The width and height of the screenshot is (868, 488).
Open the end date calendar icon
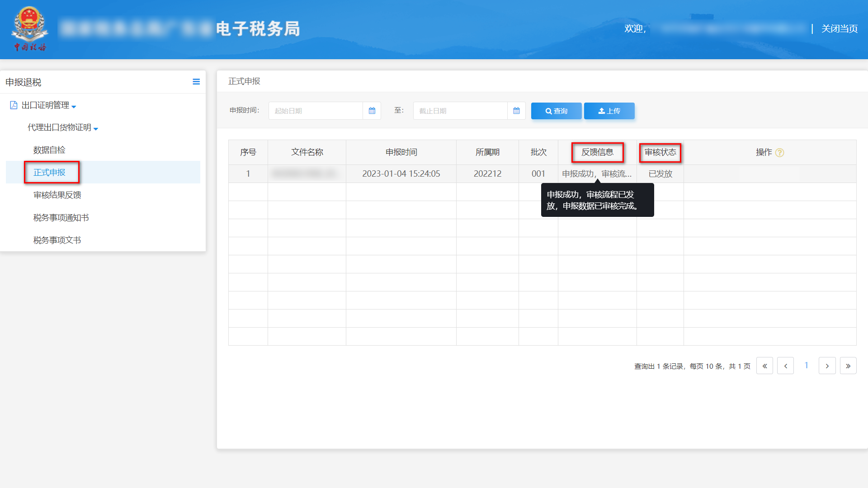point(516,111)
